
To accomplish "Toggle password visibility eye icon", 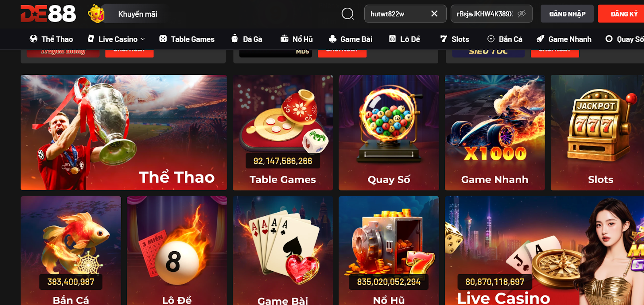I will click(522, 14).
